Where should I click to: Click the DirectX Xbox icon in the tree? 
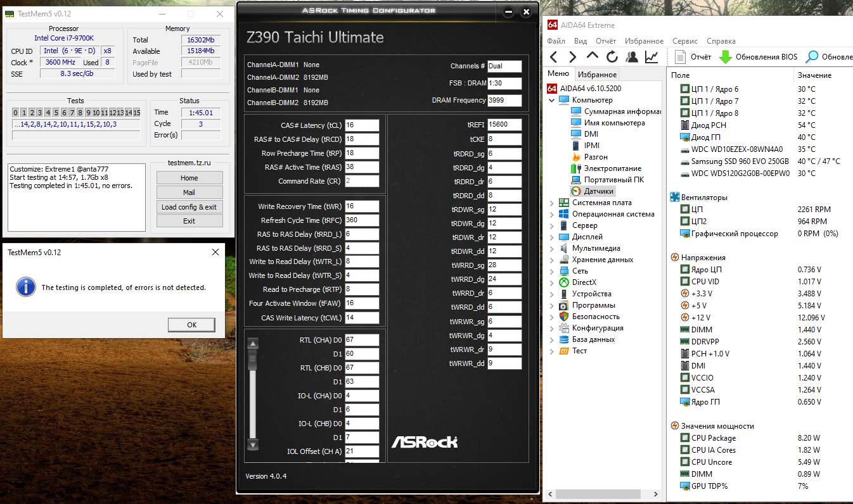point(564,282)
